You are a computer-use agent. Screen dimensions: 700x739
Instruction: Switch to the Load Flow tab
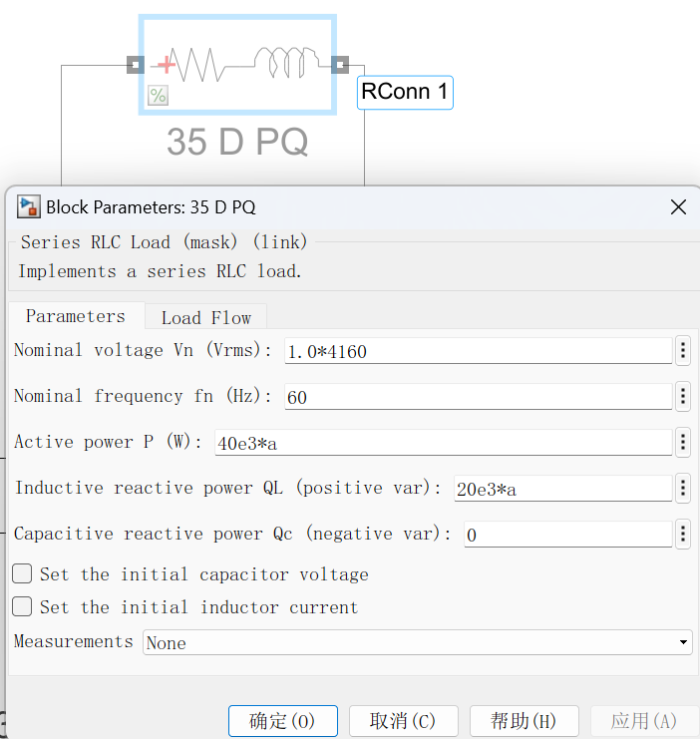pyautogui.click(x=206, y=317)
